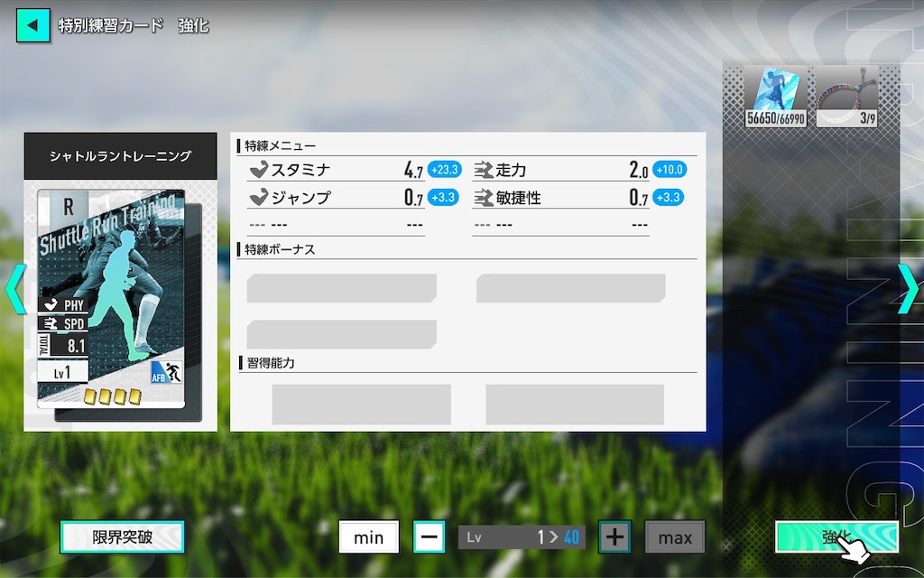Screen dimensions: 924x578
Task: Set level to minimum with min button
Action: 369,536
